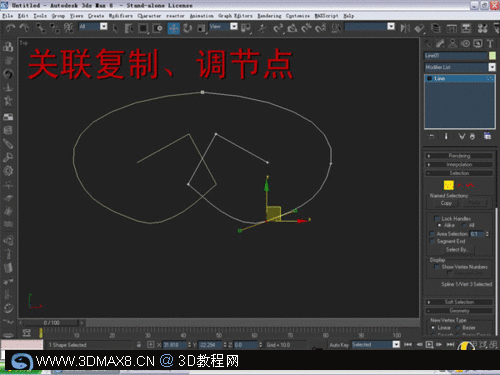Open the Layer Manager icon
The image size is (500, 375).
coord(435,28)
